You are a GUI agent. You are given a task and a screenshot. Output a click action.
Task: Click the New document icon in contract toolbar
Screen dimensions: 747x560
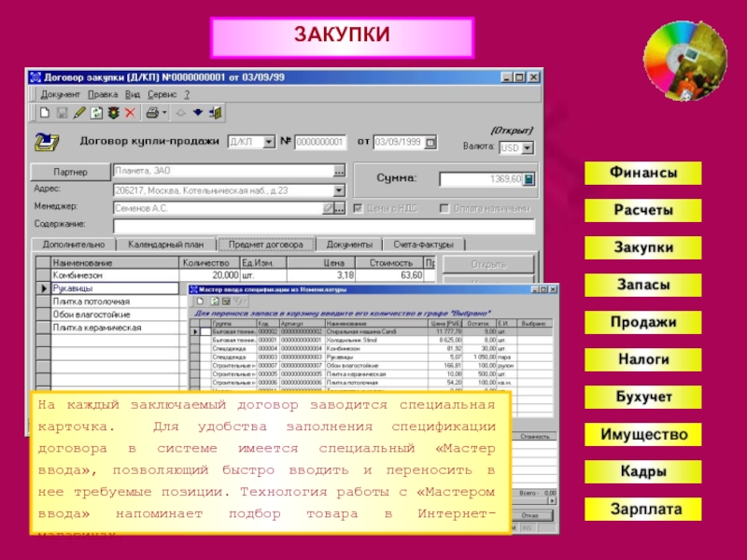coord(45,113)
